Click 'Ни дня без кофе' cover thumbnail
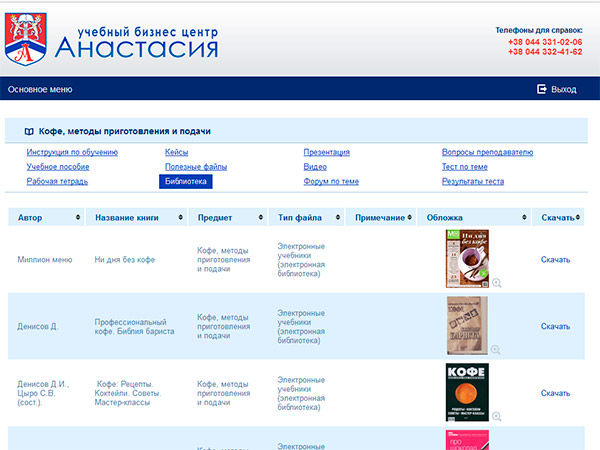 pyautogui.click(x=466, y=258)
